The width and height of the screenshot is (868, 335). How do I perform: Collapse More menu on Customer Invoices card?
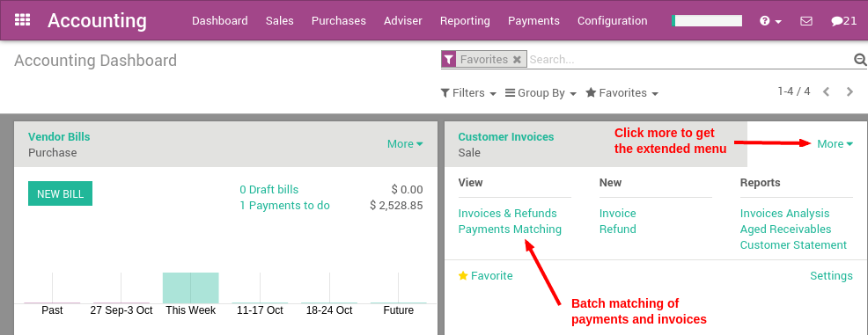(x=835, y=143)
